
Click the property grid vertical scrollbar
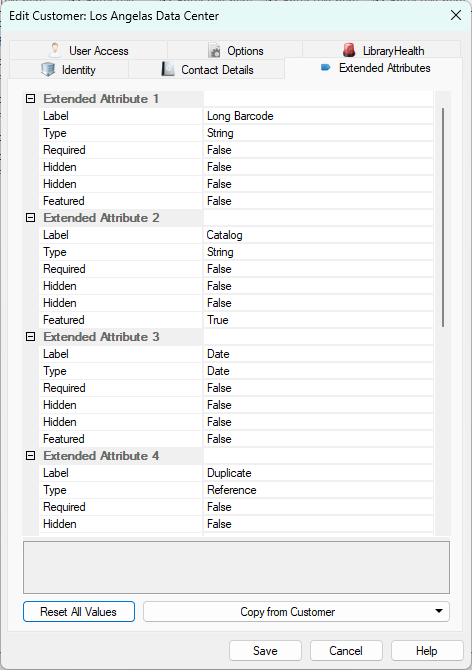pos(443,217)
